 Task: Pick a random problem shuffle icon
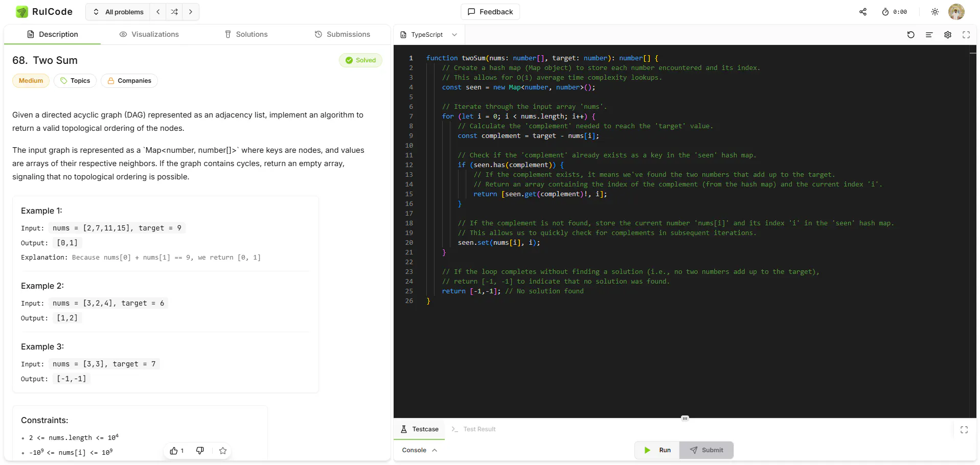click(x=174, y=12)
